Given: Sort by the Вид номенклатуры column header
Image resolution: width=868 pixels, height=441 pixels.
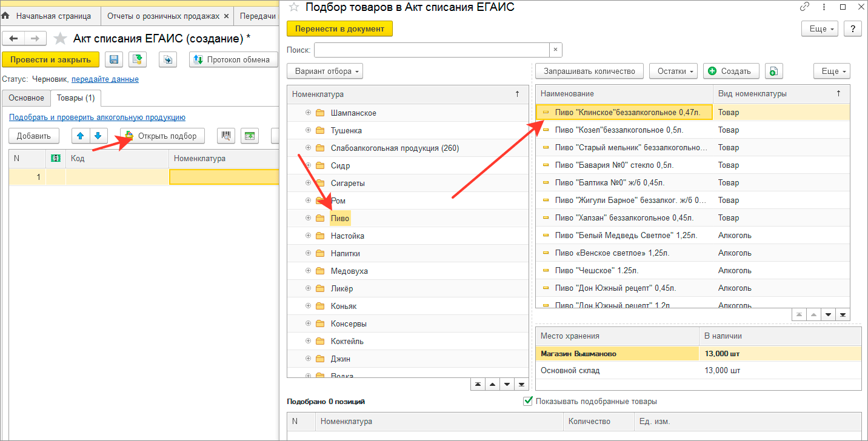Looking at the screenshot, I should coord(781,94).
